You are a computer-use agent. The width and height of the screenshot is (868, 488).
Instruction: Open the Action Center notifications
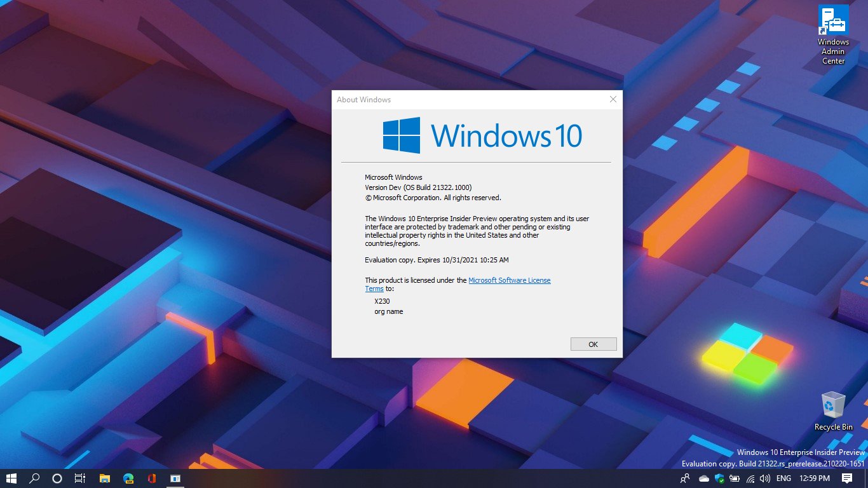point(847,478)
